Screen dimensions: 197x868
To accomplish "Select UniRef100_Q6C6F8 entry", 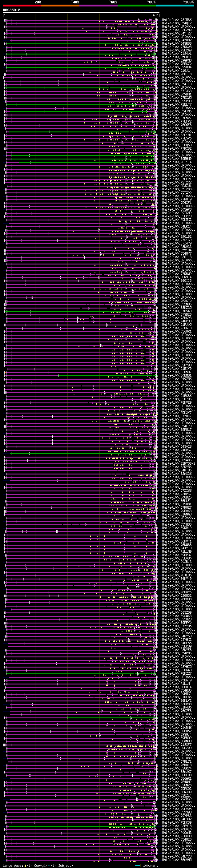I will point(177,125).
